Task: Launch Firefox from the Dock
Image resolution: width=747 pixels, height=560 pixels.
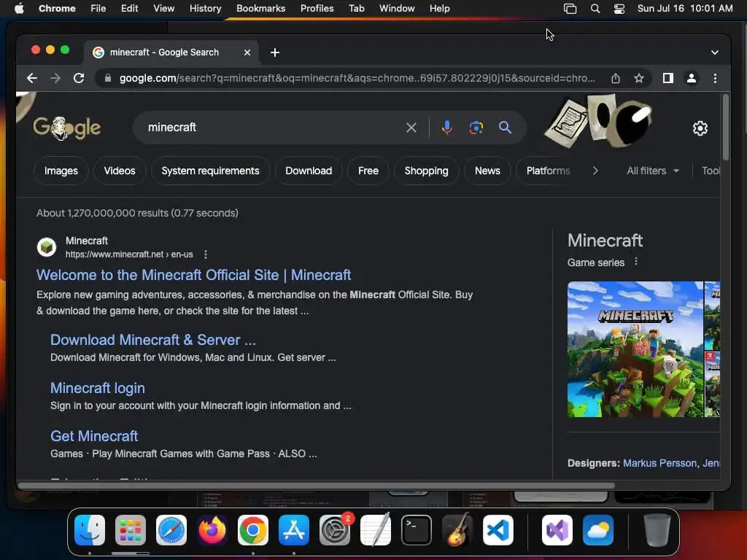Action: (212, 530)
